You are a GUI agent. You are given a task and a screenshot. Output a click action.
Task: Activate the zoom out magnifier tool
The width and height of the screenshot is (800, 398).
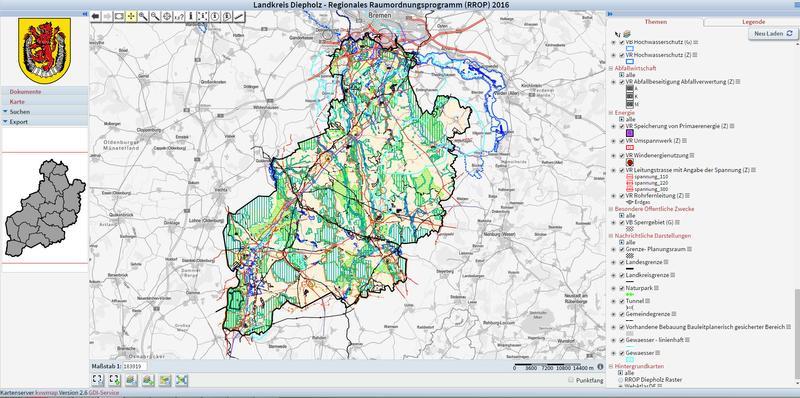click(x=155, y=16)
